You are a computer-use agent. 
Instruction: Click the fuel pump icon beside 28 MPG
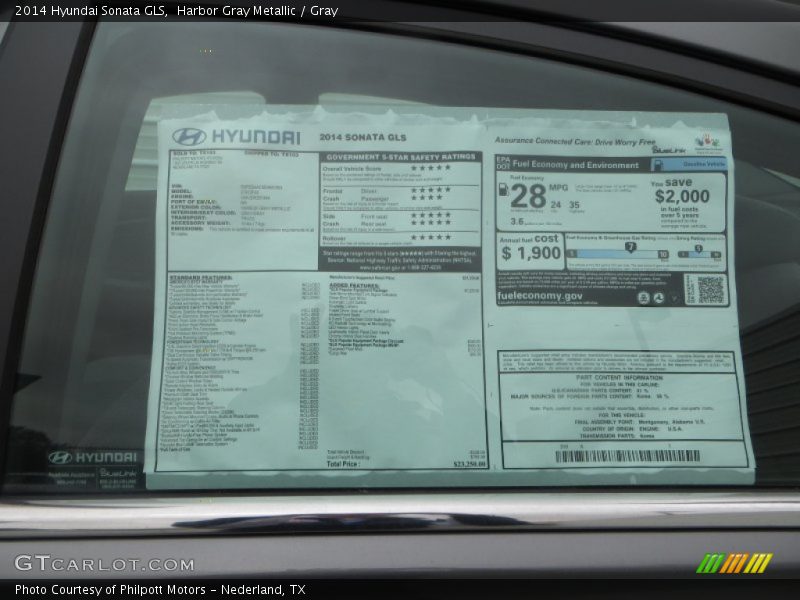pyautogui.click(x=503, y=190)
